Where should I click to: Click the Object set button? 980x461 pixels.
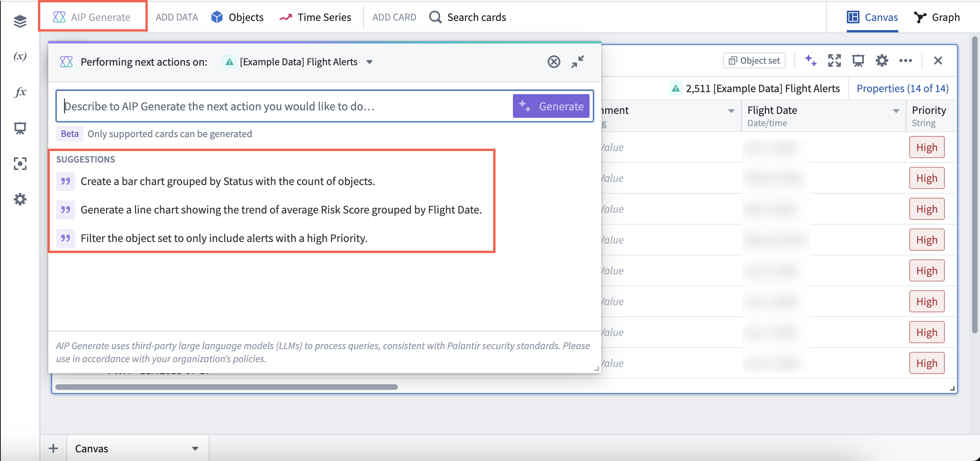point(754,60)
